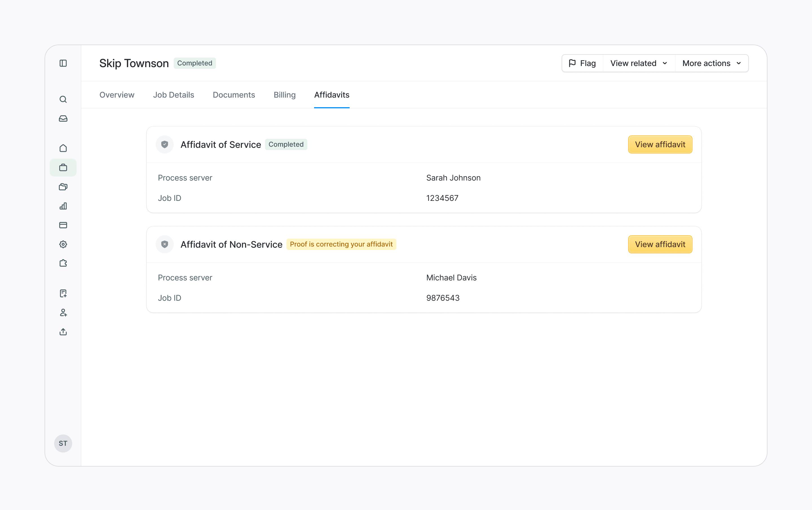Open the ST user avatar

pyautogui.click(x=63, y=443)
